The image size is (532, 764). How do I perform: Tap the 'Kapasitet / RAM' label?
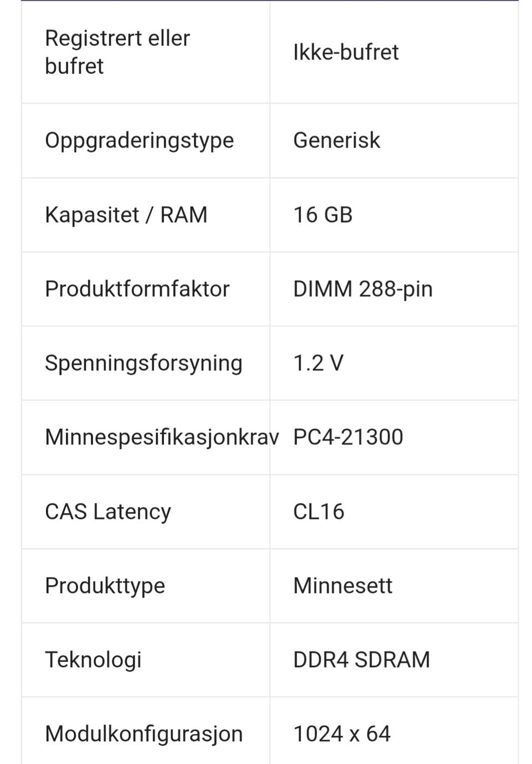(x=126, y=215)
